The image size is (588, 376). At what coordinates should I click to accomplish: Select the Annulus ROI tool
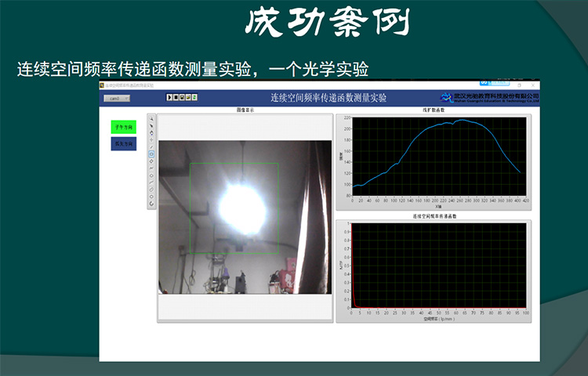151,204
